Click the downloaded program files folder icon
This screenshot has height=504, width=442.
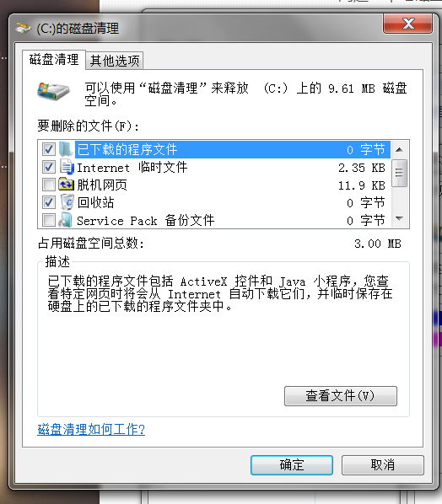pyautogui.click(x=66, y=149)
